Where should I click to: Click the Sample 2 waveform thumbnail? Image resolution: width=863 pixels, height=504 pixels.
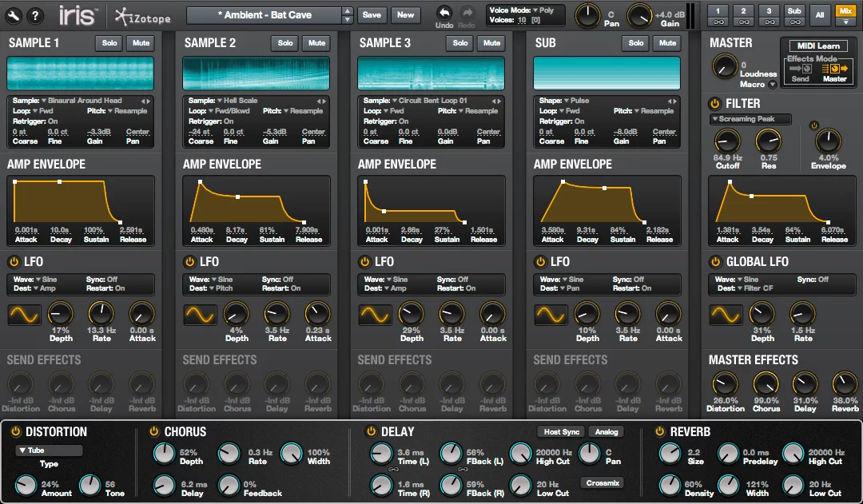256,72
